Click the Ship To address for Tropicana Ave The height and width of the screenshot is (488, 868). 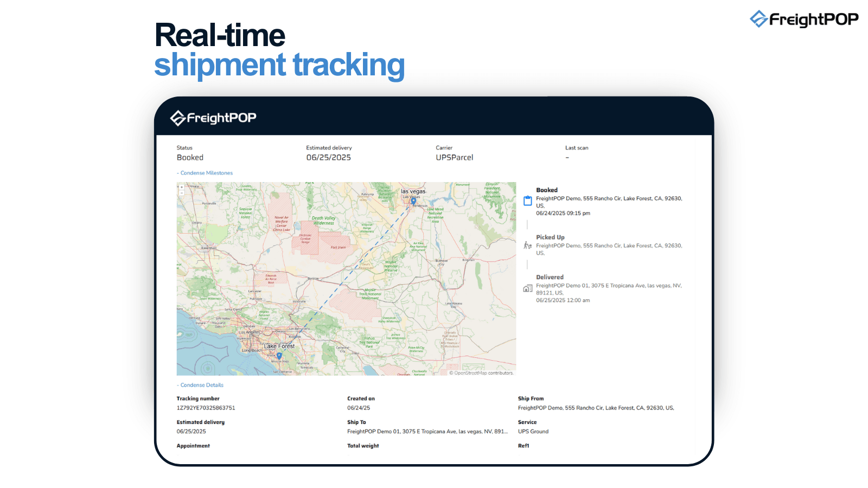click(x=428, y=431)
